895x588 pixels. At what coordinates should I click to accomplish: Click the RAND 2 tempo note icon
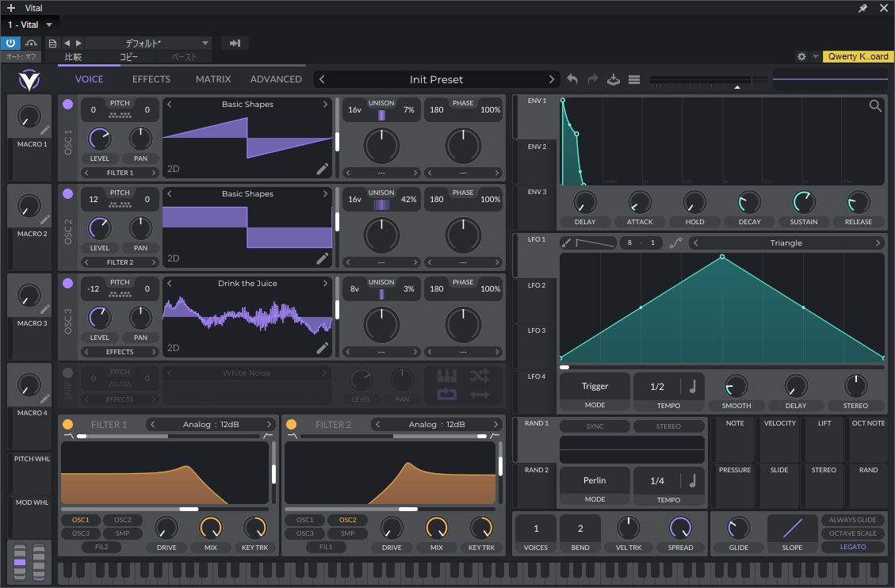coord(693,480)
